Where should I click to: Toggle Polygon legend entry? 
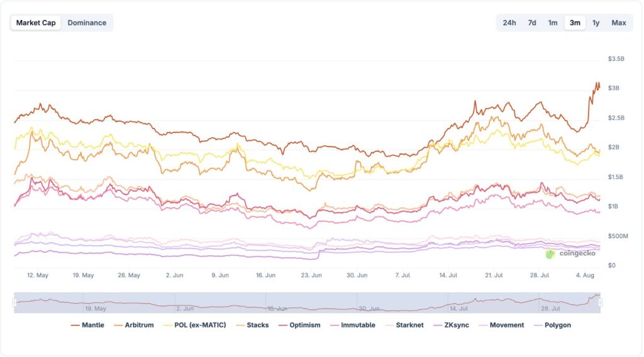pos(552,325)
